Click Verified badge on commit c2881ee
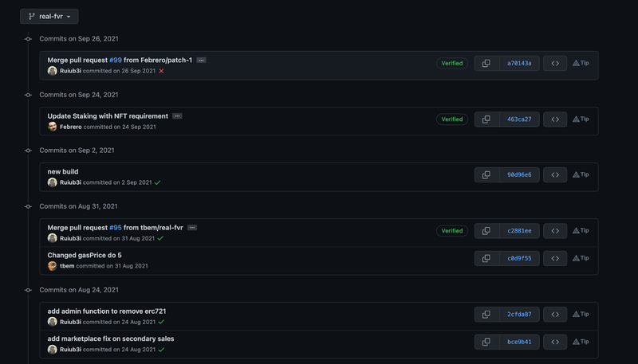This screenshot has height=364, width=638. pos(452,230)
